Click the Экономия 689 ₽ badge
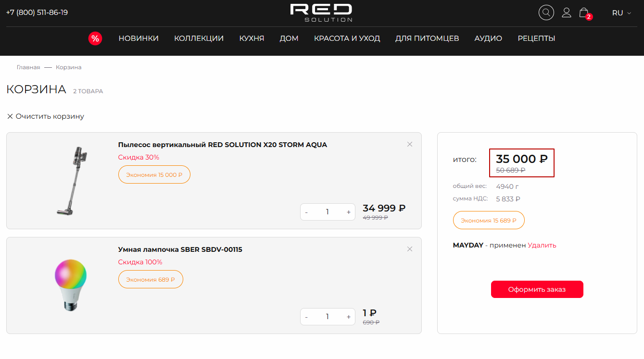The width and height of the screenshot is (644, 359). pos(151,279)
